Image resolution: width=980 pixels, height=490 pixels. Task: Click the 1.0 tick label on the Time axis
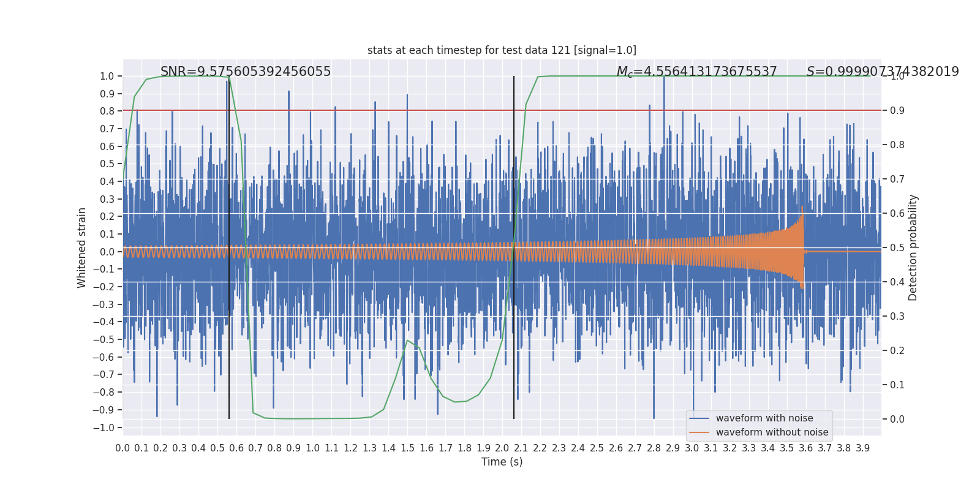coord(312,448)
